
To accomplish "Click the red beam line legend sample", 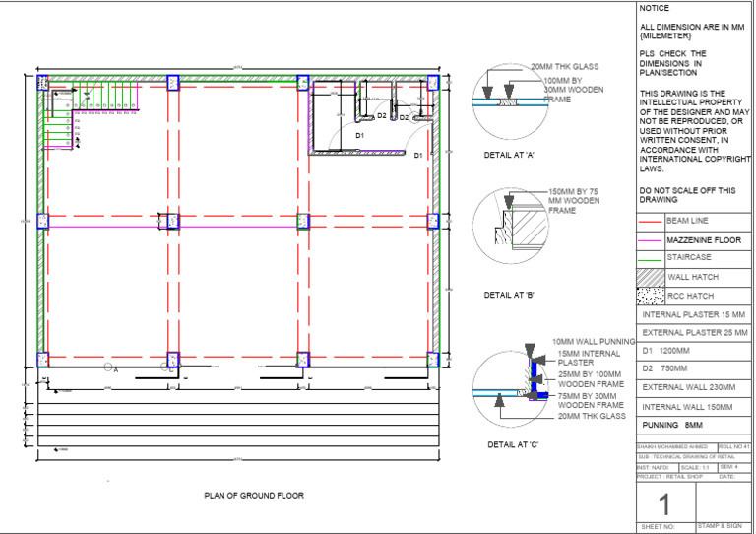I will [650, 222].
